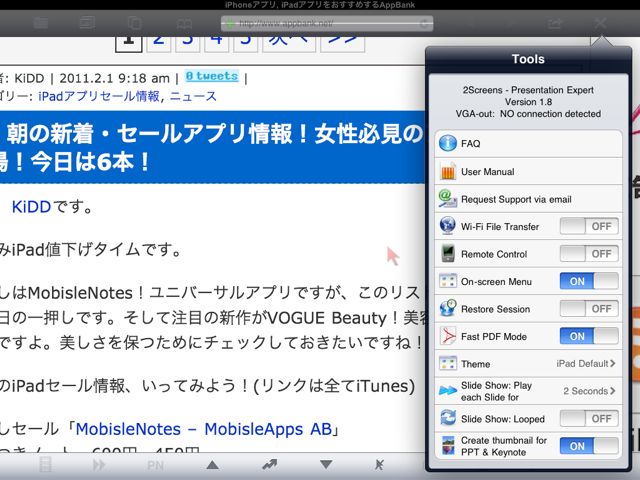Image resolution: width=640 pixels, height=480 pixels.
Task: Open the ニュース category link
Action: pyautogui.click(x=193, y=96)
